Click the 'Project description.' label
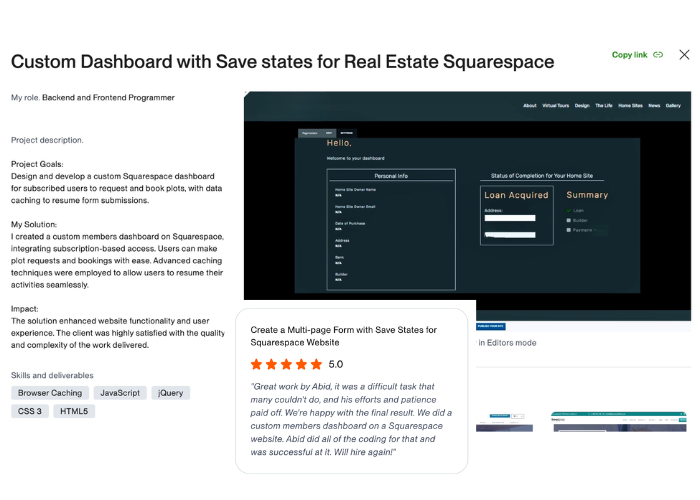 (47, 140)
